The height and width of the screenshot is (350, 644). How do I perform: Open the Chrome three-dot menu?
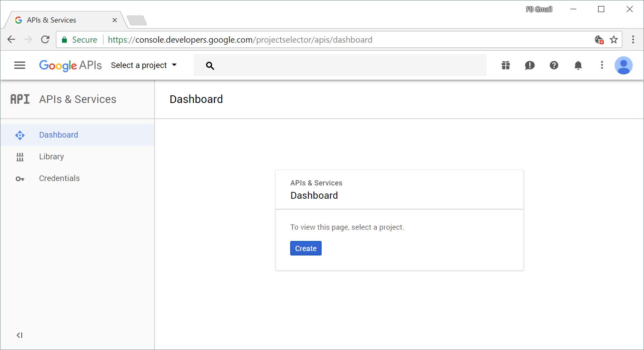pyautogui.click(x=633, y=39)
